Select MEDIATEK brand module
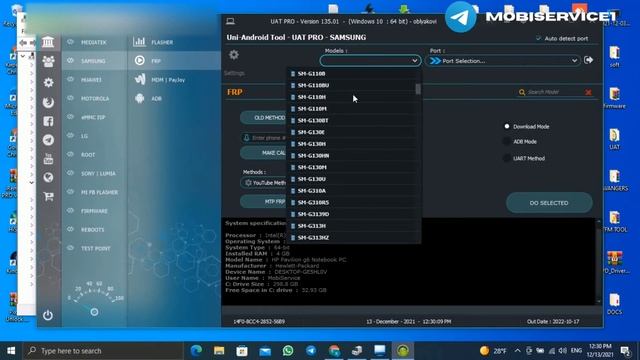Viewport: 640px width, 360px height. (x=93, y=42)
